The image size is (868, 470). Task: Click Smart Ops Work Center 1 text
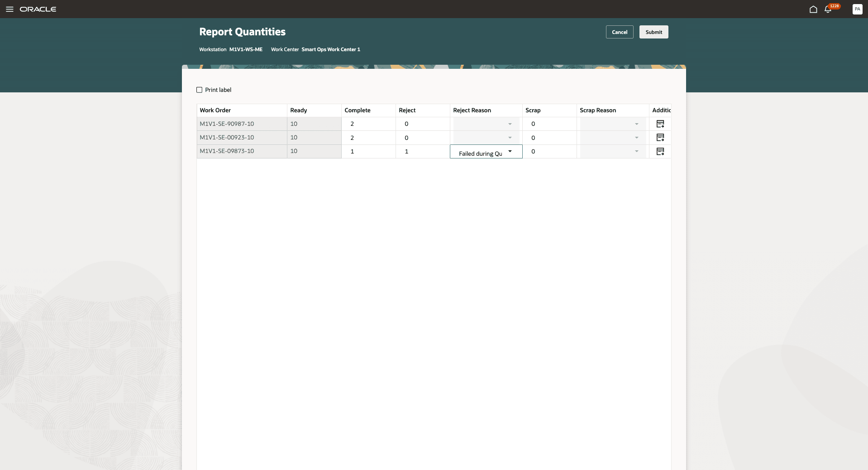point(331,49)
